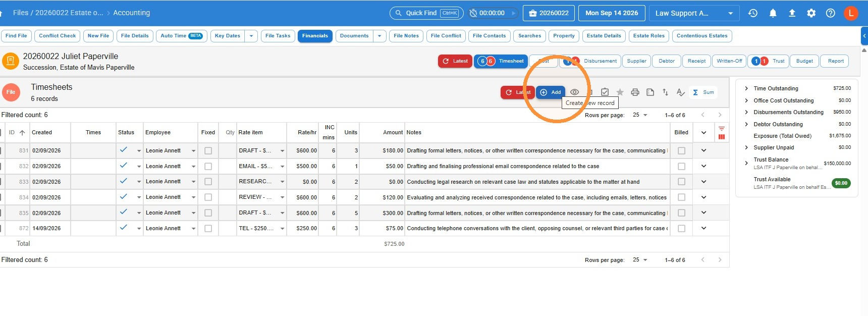
Task: Expand Disbursements Outstanding summary
Action: coord(746,112)
